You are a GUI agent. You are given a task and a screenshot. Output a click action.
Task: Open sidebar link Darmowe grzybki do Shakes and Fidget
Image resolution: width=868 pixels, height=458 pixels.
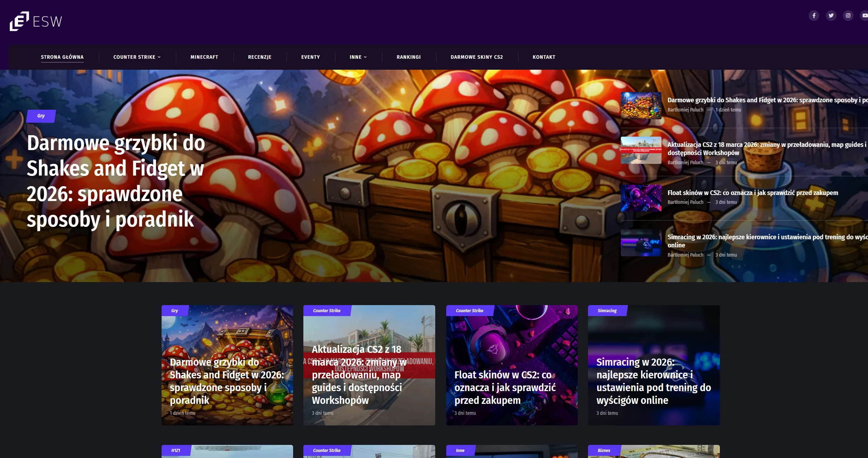pos(767,100)
